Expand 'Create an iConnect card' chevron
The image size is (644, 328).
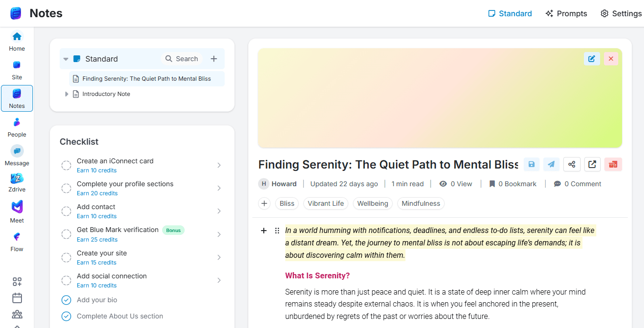click(x=219, y=165)
